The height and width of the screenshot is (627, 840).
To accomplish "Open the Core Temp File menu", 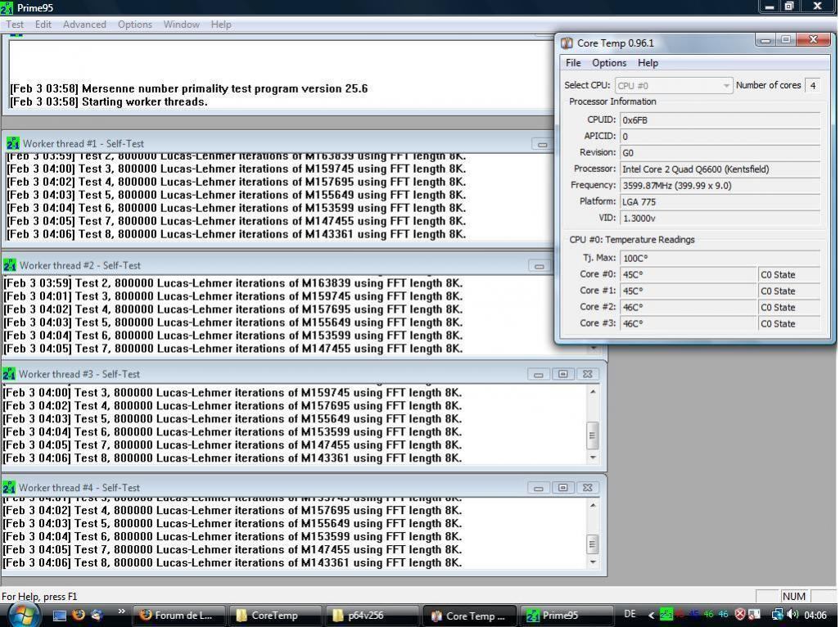I will tap(573, 63).
